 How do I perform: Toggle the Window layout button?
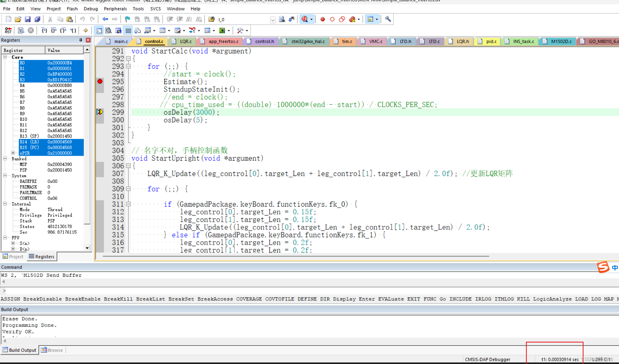[370, 19]
